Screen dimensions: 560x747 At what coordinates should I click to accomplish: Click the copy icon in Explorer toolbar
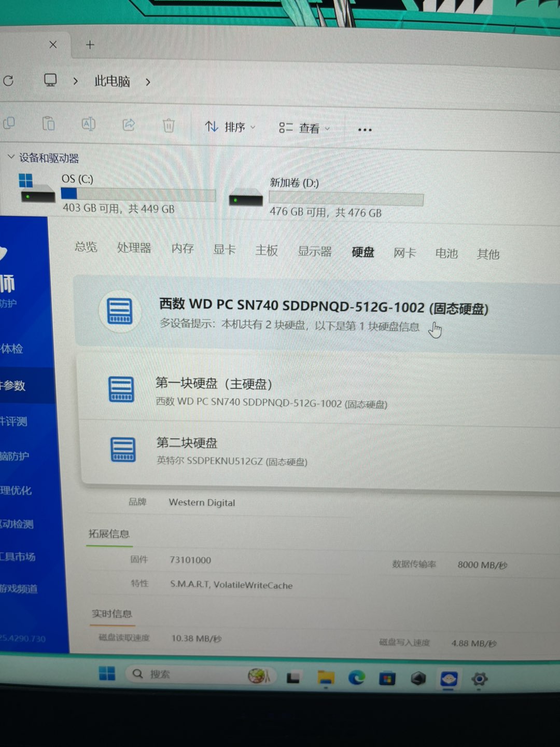(9, 123)
